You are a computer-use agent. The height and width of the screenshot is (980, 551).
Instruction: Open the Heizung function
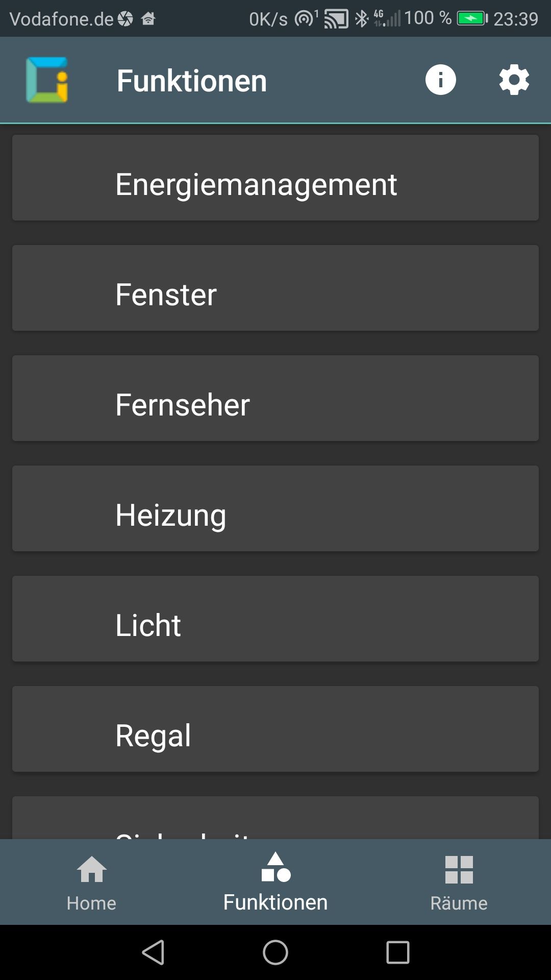pyautogui.click(x=275, y=508)
